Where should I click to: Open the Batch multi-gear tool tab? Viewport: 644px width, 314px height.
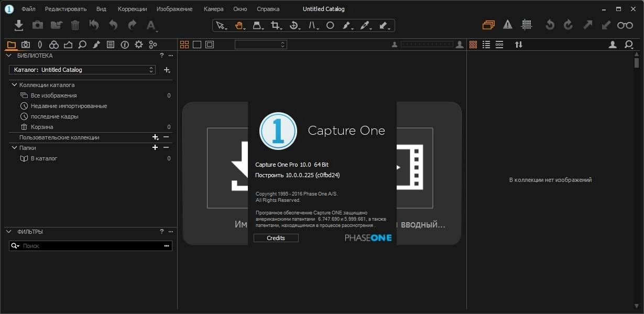click(153, 45)
